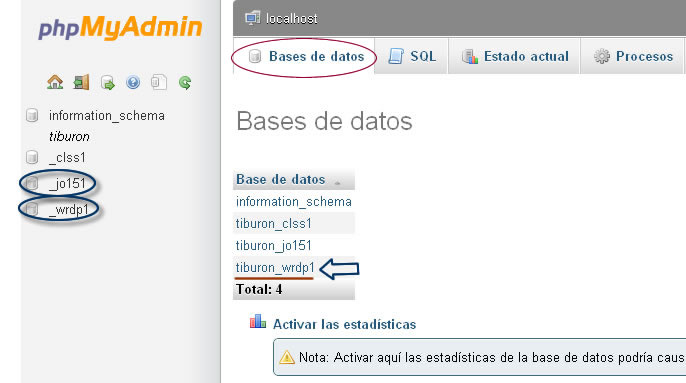
Task: Select _clss1 database in sidebar
Action: point(67,158)
